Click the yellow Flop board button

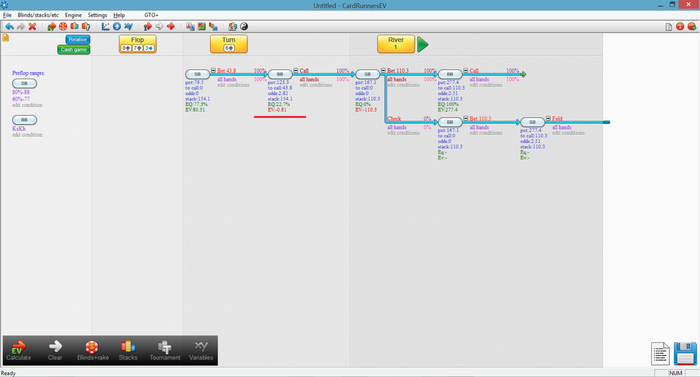pos(138,44)
